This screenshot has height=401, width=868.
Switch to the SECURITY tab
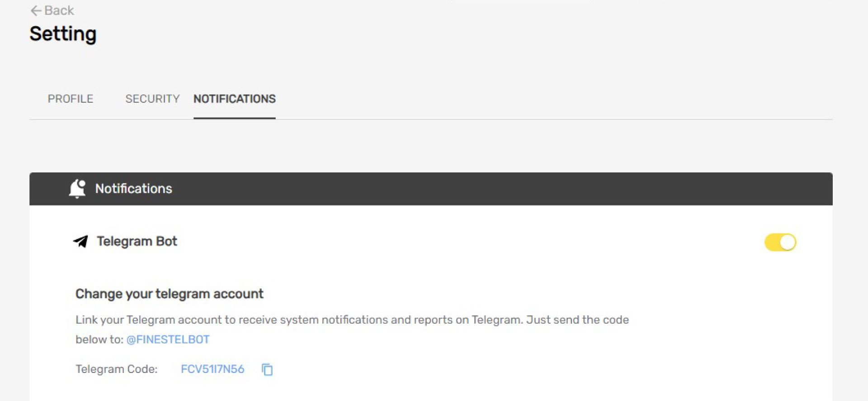tap(152, 99)
